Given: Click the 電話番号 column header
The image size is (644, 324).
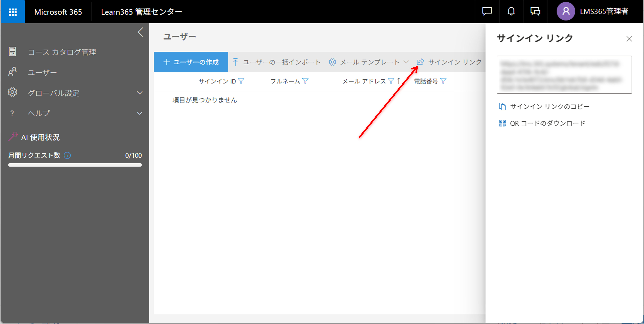Looking at the screenshot, I should click(x=426, y=81).
